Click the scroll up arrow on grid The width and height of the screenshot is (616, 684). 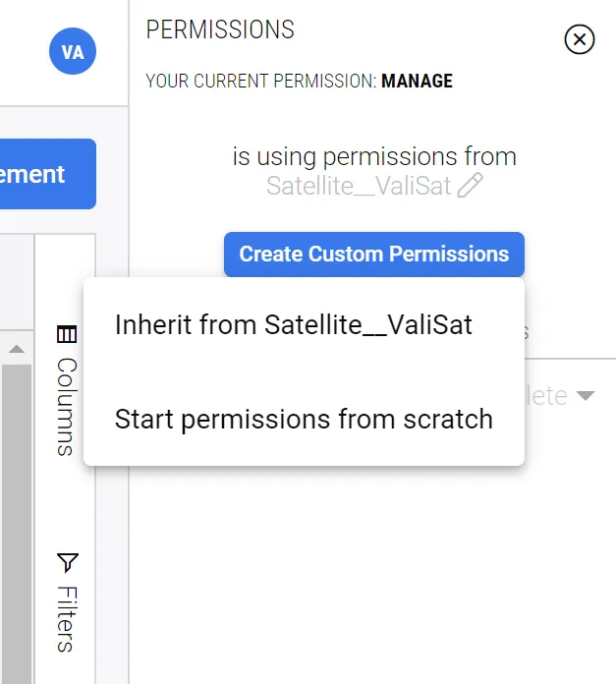click(x=17, y=349)
